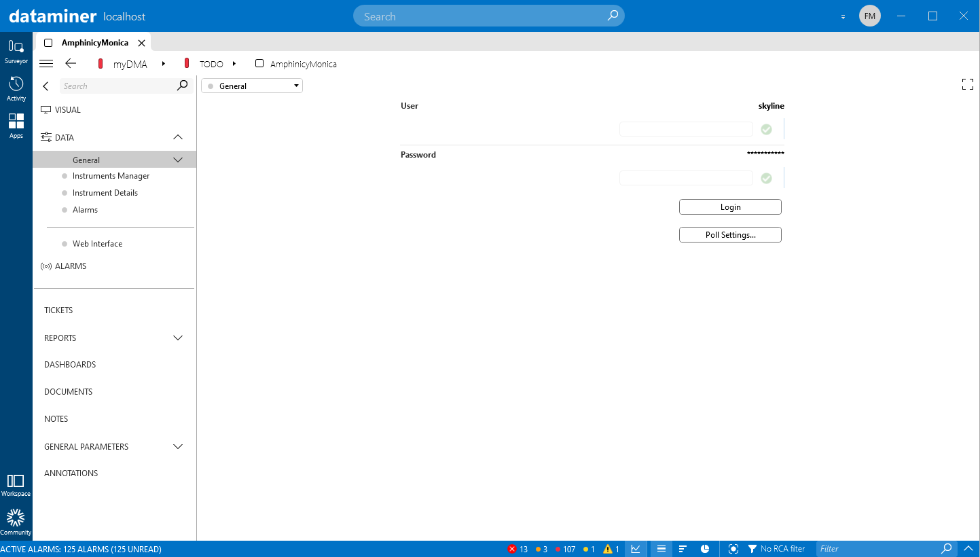Switch alarm console to list view

click(661, 549)
